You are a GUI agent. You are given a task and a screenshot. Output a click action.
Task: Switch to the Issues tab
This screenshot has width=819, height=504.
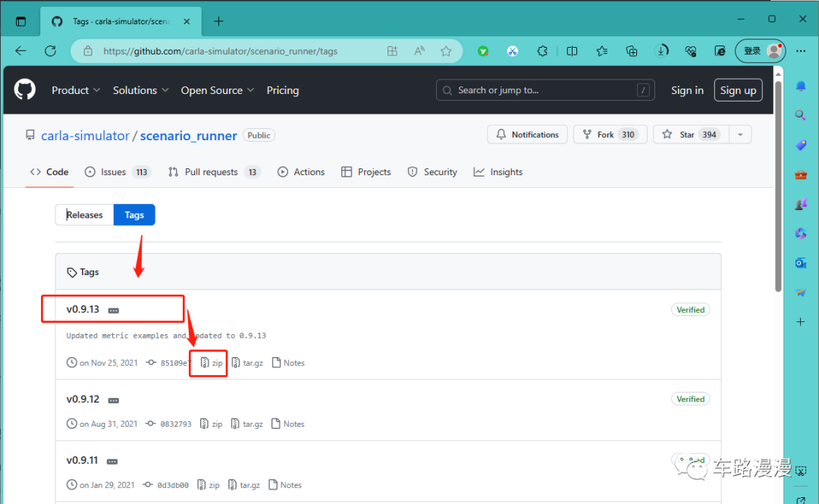coord(118,172)
